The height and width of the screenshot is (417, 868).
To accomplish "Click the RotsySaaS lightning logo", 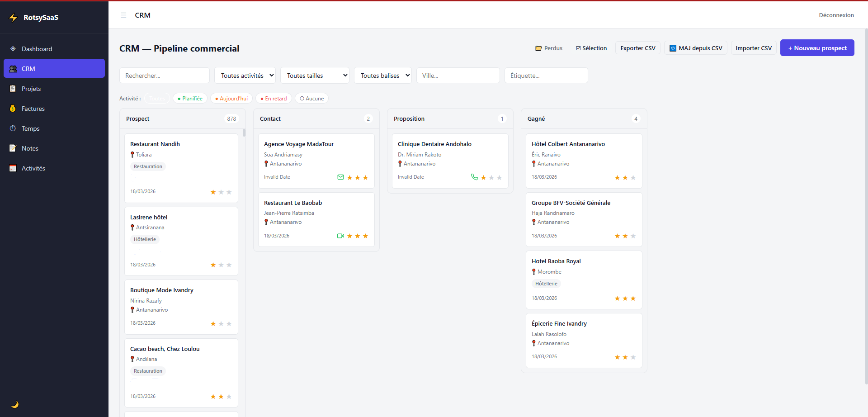I will [13, 18].
